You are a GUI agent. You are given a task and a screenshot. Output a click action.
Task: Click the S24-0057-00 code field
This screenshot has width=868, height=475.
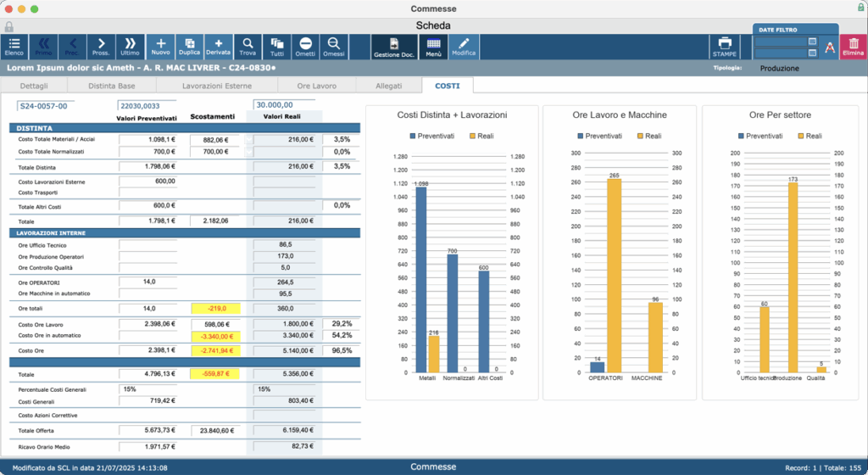[46, 106]
